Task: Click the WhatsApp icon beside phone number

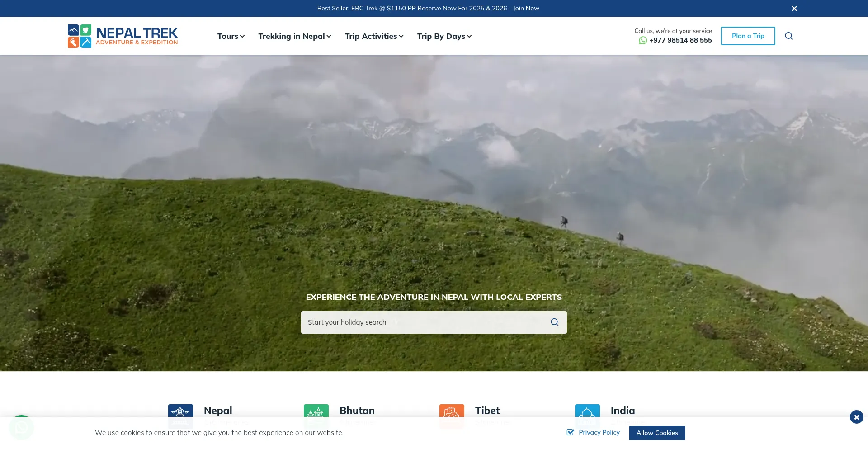Action: click(642, 40)
